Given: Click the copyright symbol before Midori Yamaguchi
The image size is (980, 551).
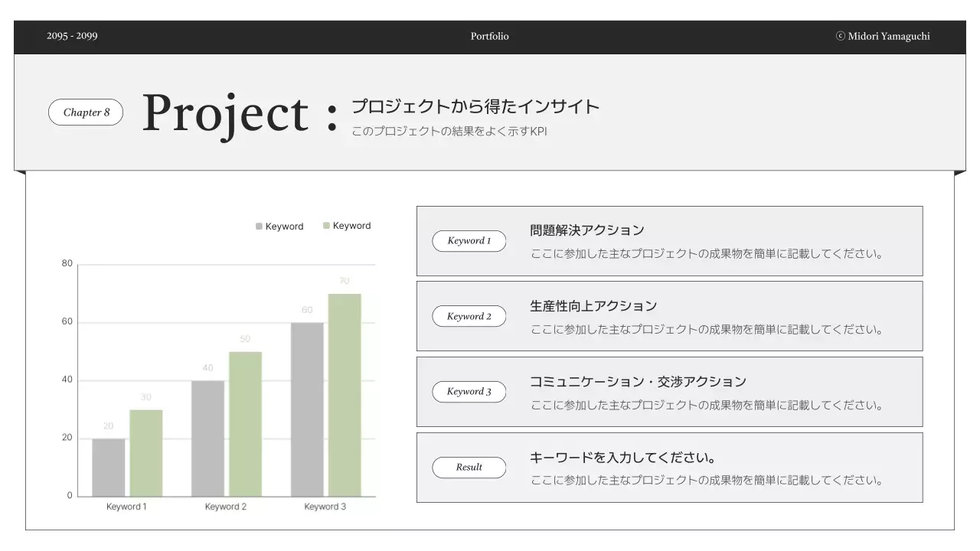Looking at the screenshot, I should 840,36.
